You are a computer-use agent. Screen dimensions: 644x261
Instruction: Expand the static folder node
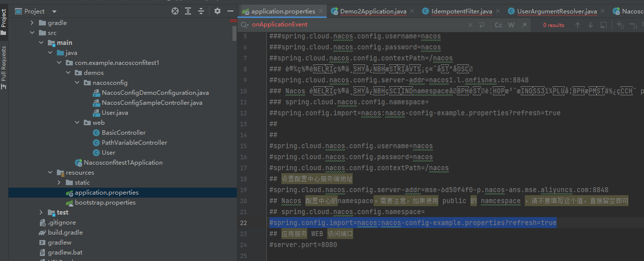[59, 183]
